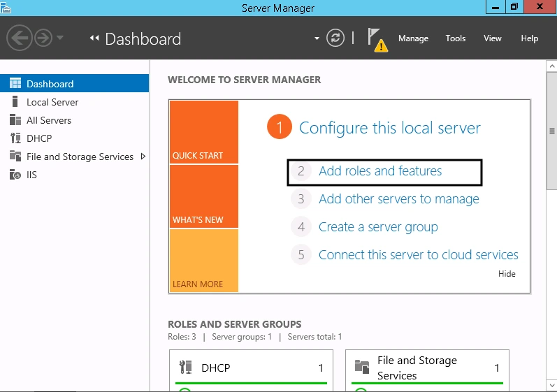Click the DHCP tile server count 1
The height and width of the screenshot is (392, 557).
[x=321, y=368]
